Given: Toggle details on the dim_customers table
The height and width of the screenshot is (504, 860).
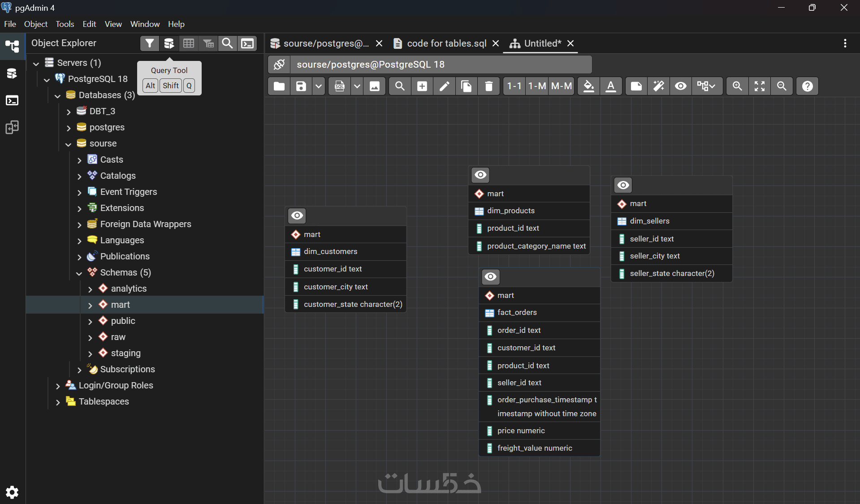Looking at the screenshot, I should pos(297,215).
